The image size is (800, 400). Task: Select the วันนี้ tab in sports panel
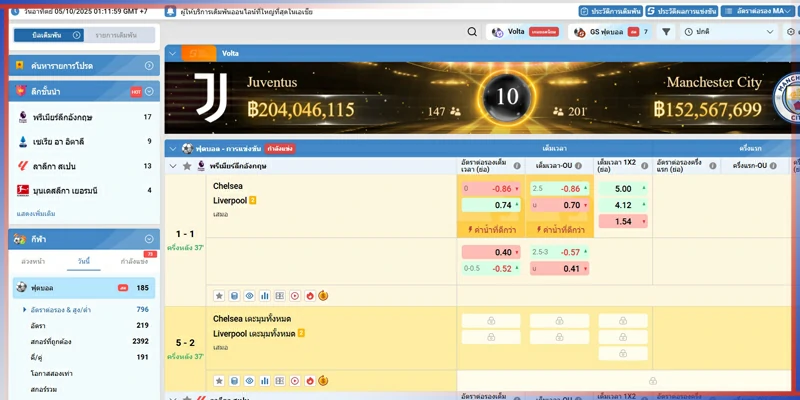(x=84, y=262)
